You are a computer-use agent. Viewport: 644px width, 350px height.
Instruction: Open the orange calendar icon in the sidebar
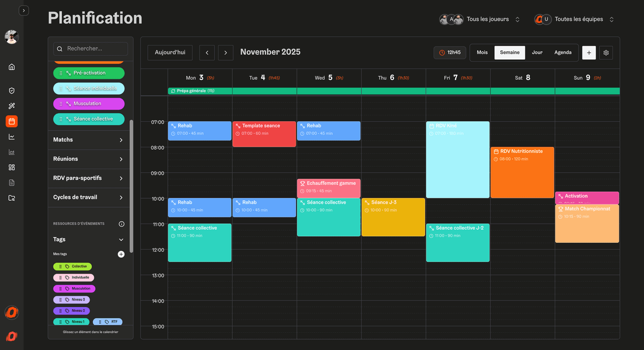click(11, 121)
